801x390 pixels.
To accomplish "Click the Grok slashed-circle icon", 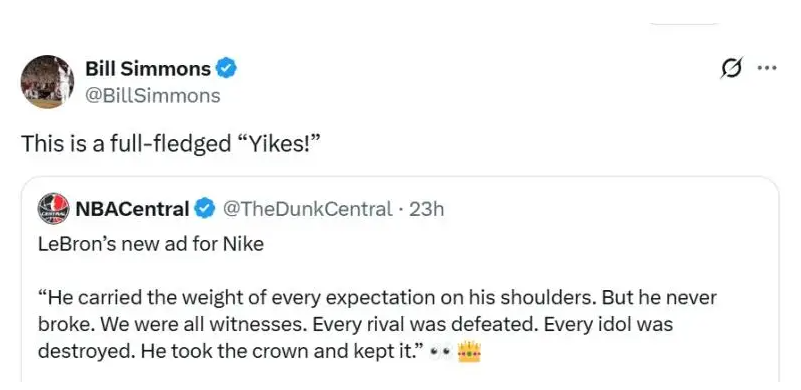I will pos(732,67).
